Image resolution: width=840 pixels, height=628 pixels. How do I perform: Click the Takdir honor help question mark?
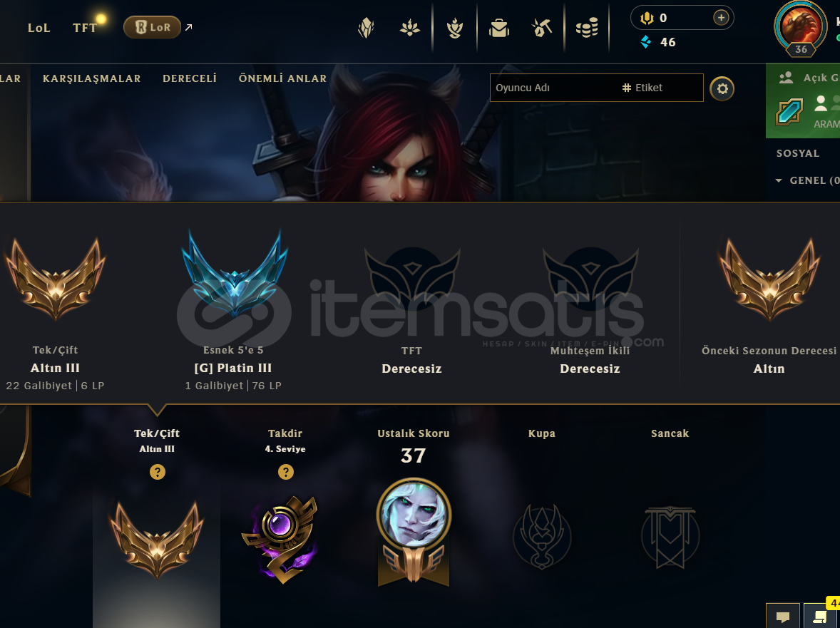tap(285, 472)
